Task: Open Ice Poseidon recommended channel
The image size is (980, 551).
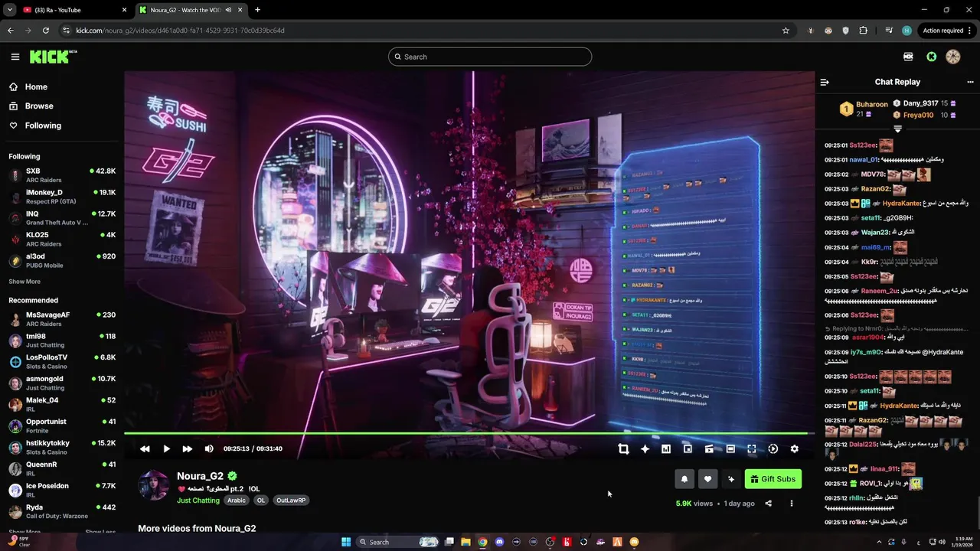Action: [x=63, y=490]
